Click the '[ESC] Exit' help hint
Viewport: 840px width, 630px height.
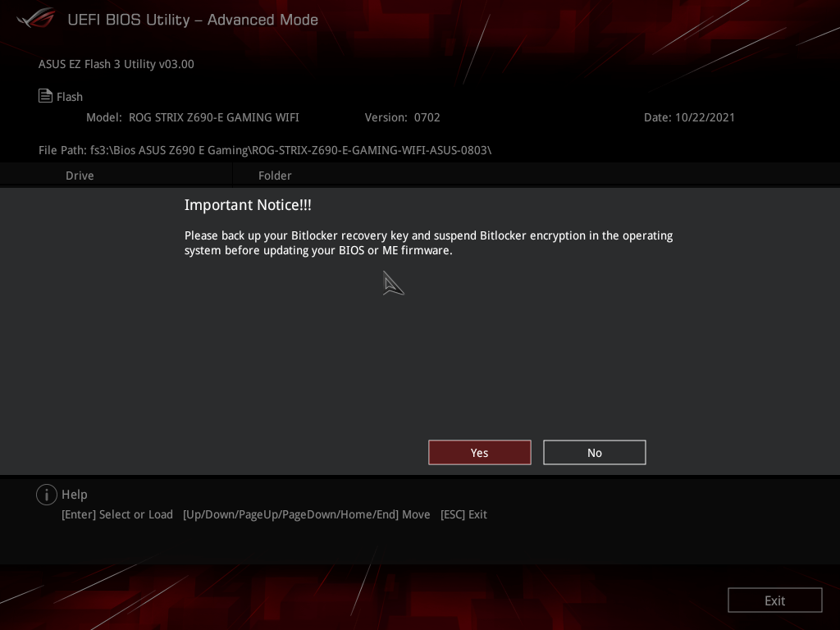[463, 515]
